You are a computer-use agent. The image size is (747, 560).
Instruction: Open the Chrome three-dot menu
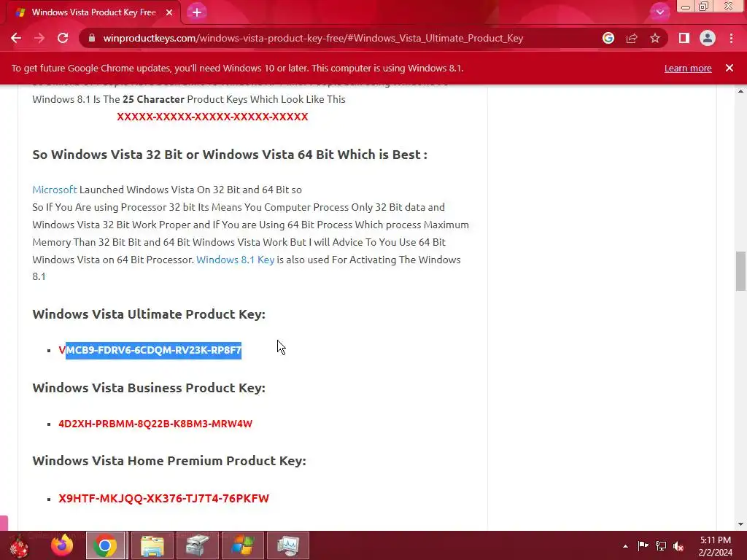[x=731, y=38]
